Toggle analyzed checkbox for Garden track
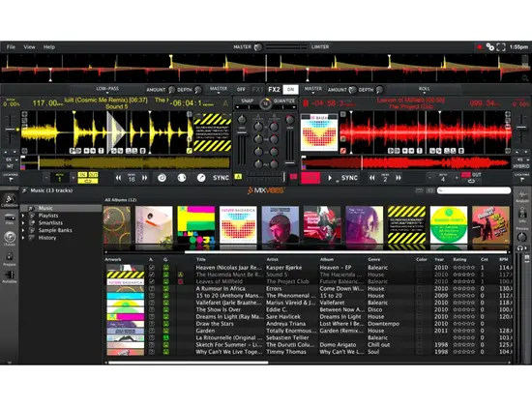Image resolution: width=532 pixels, height=406 pixels. coord(152,331)
